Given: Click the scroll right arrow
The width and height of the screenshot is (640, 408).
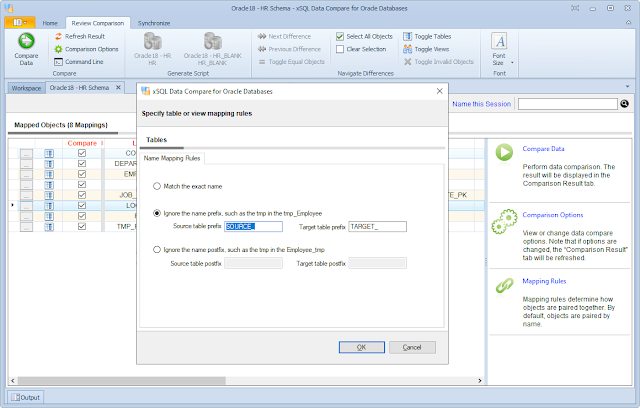Looking at the screenshot, I should point(480,381).
